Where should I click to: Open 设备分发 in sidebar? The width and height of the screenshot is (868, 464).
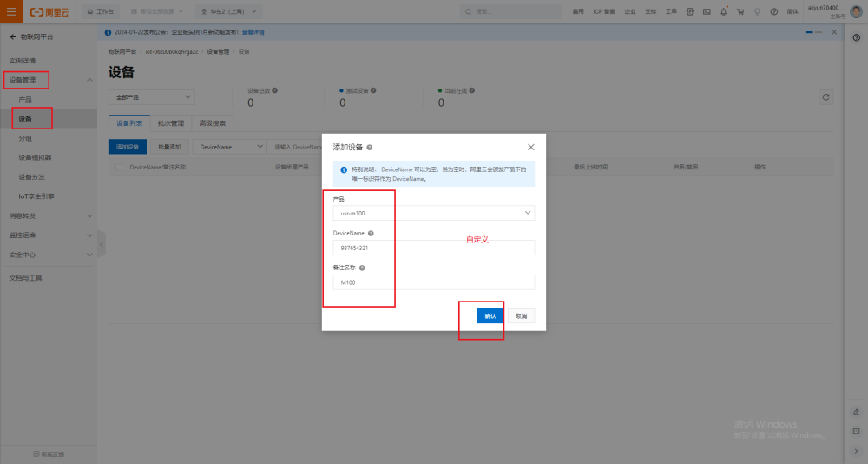pos(31,177)
